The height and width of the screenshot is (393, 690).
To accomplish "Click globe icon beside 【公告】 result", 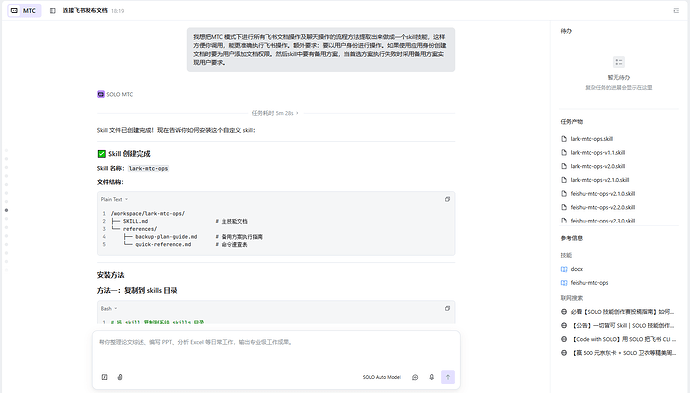I will coord(564,325).
